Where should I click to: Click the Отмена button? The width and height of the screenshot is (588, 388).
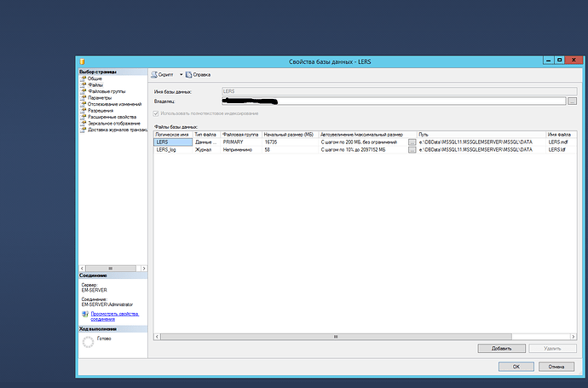click(x=556, y=367)
